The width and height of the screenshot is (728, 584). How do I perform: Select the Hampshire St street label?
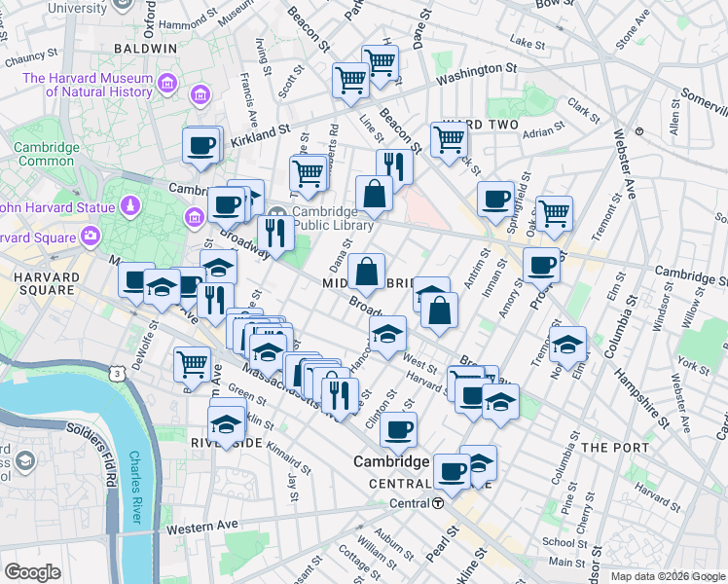click(642, 399)
